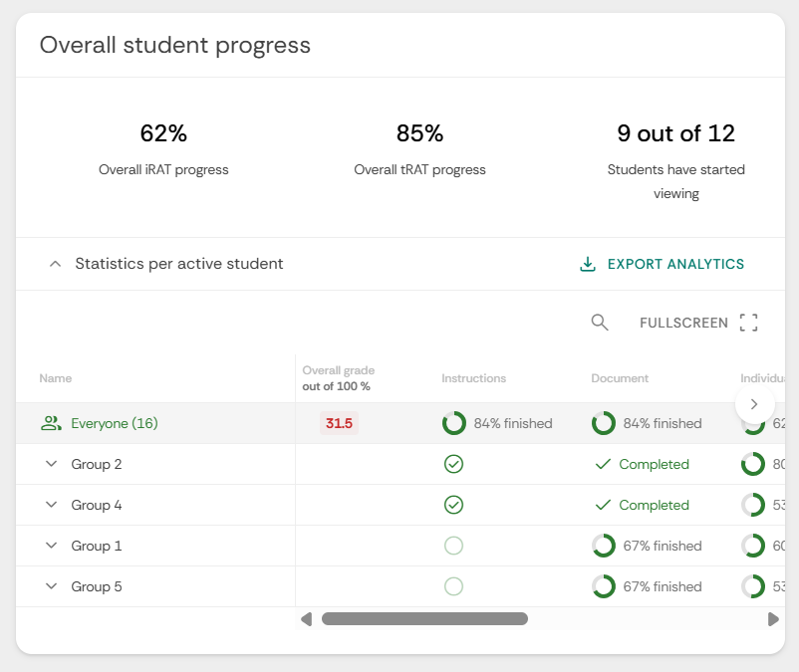The height and width of the screenshot is (672, 799).
Task: Click Group 1 empty Instructions status circle
Action: click(x=453, y=546)
